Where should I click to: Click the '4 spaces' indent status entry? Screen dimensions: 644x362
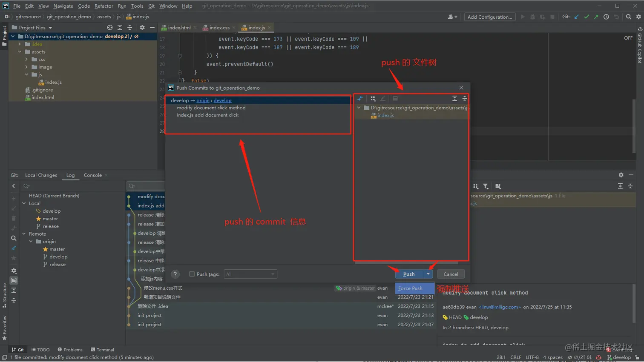553,357
